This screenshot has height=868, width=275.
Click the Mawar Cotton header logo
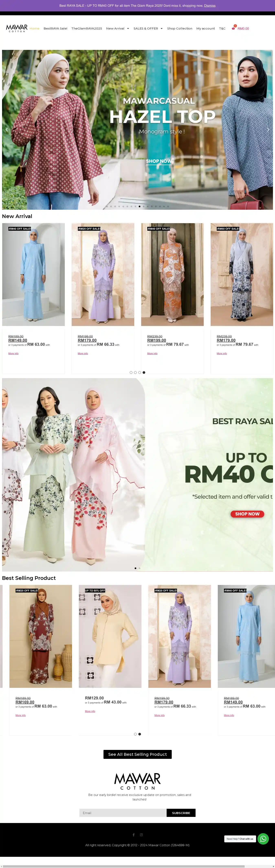pyautogui.click(x=17, y=28)
